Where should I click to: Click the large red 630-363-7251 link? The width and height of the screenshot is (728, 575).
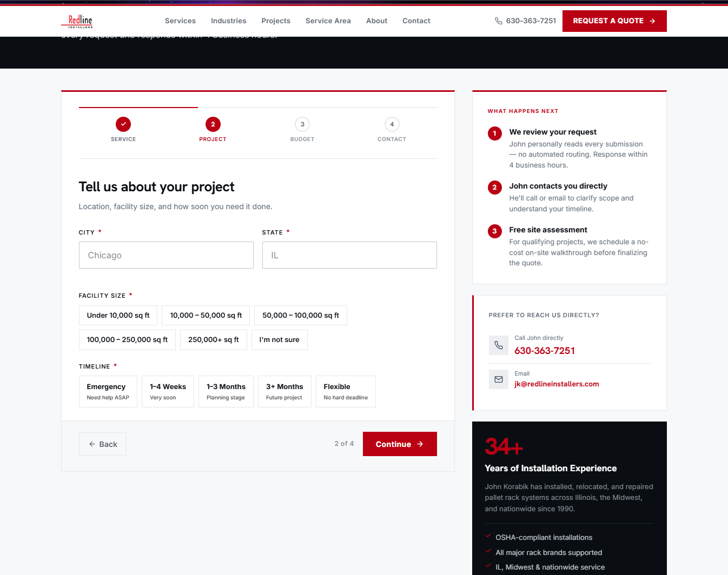click(545, 351)
